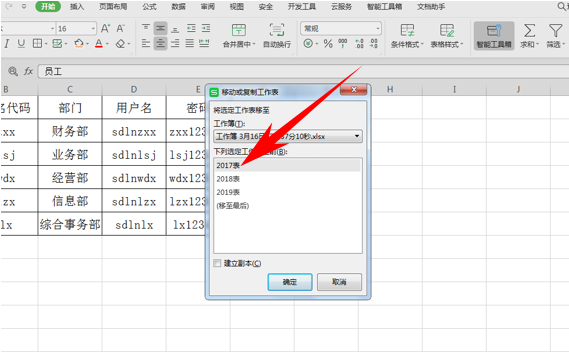Close the 移动或复制工作表 dialog
Viewport: 569px width, 360px height.
[354, 89]
